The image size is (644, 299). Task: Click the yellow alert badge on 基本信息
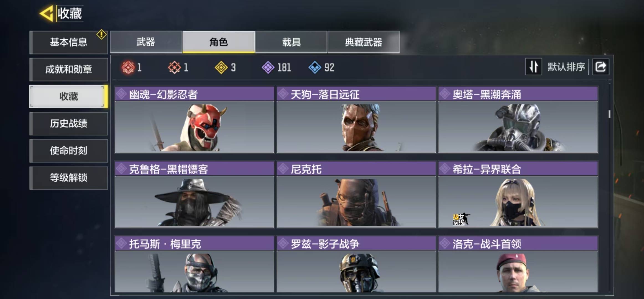coord(101,35)
